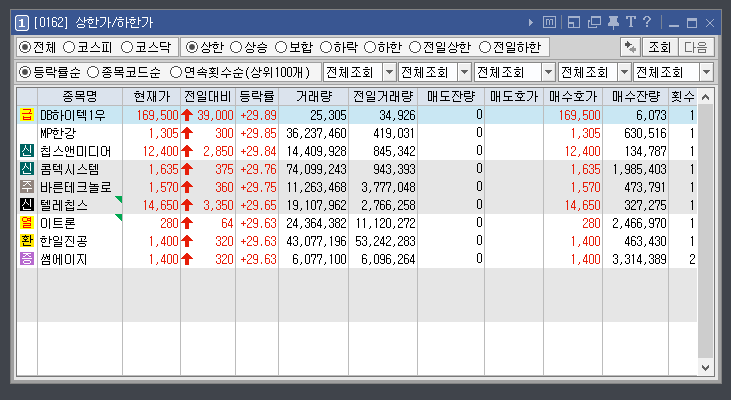Sort by 종목코드순 radio option
Viewport: 731px width, 400px height.
pos(93,72)
